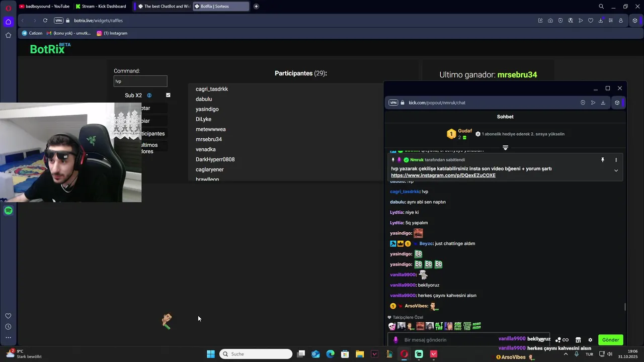Image resolution: width=644 pixels, height=362 pixels.
Task: Open sidebar three-dots more options
Action: tap(8, 337)
